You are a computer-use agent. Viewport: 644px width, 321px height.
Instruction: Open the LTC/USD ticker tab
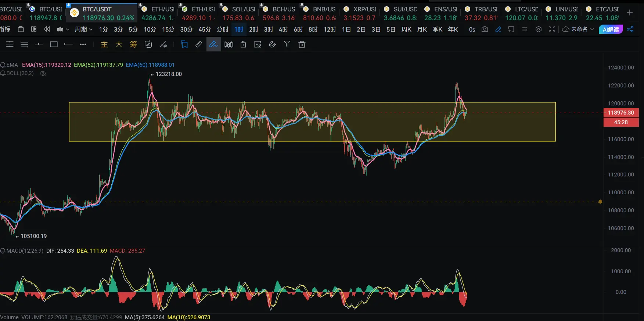(522, 13)
